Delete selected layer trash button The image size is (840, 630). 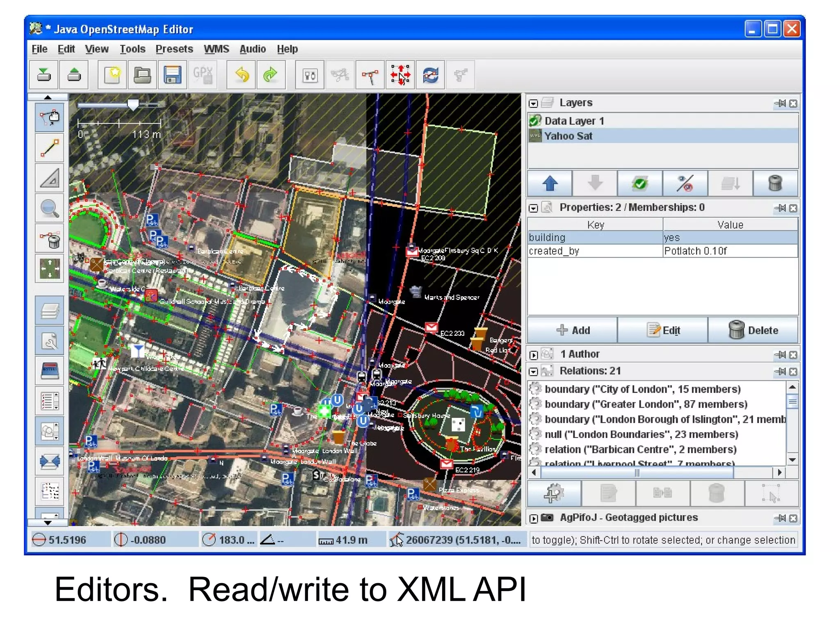tap(775, 183)
